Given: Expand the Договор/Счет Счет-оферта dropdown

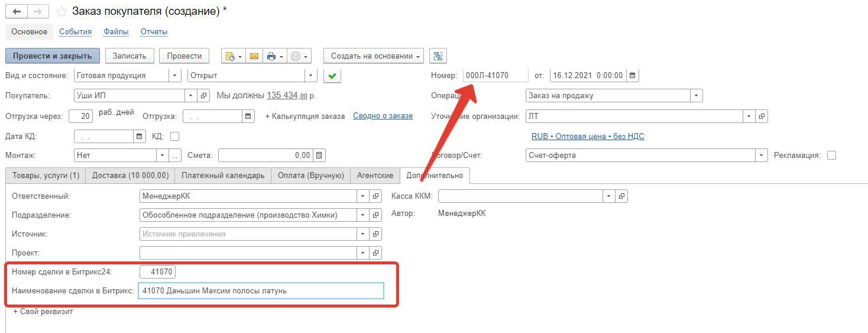Looking at the screenshot, I should coord(762,156).
